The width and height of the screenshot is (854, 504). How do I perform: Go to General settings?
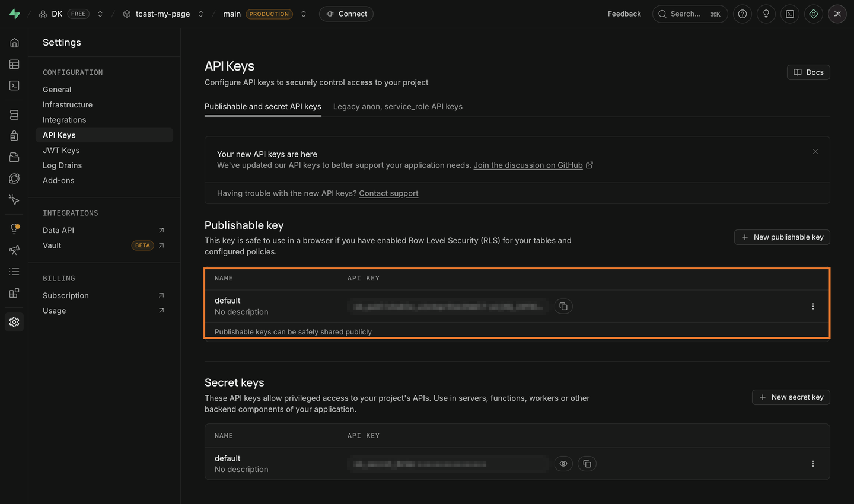[x=57, y=90]
